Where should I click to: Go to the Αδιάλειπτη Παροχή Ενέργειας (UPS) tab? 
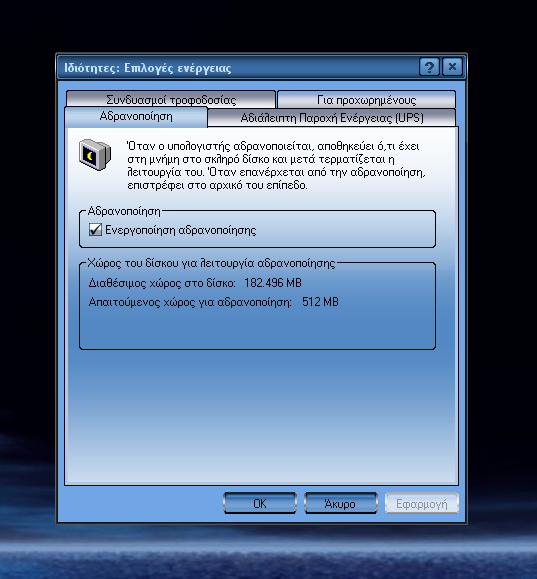pos(332,118)
